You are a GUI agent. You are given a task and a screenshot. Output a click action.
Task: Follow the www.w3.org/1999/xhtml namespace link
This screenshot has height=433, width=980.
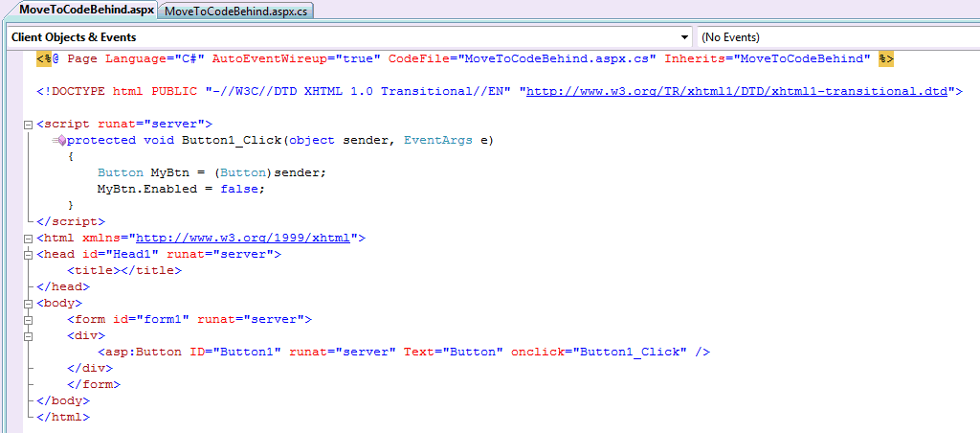(243, 238)
